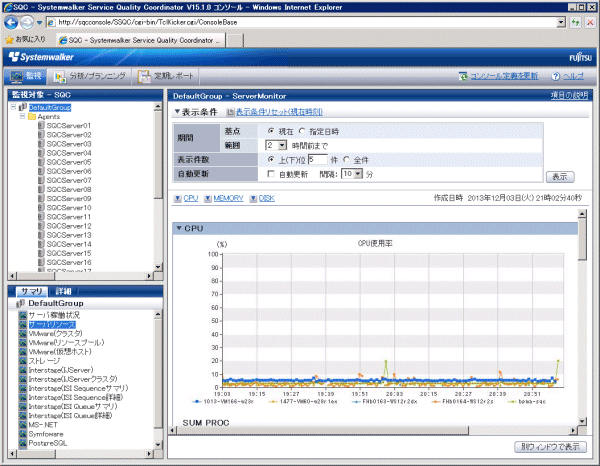The width and height of the screenshot is (600, 466).
Task: Click down-arrow icon beside CPU link
Action: (178, 198)
